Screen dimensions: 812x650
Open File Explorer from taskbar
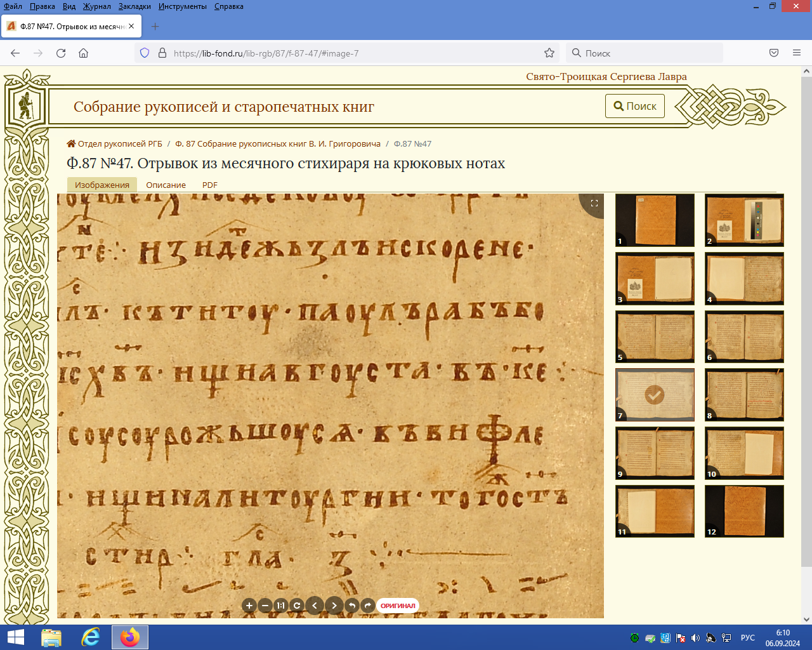tap(51, 637)
